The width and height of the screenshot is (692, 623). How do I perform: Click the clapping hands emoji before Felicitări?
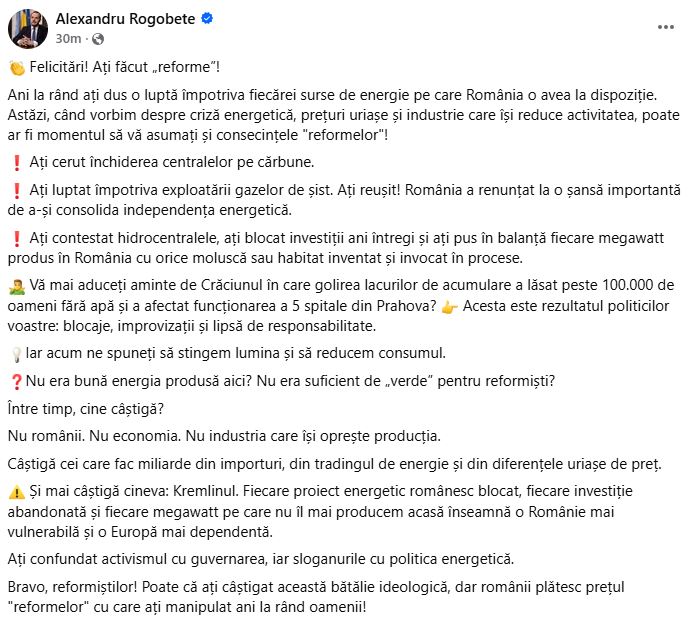(17, 68)
